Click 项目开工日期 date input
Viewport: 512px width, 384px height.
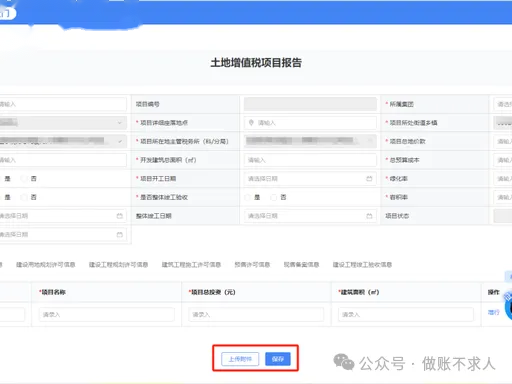[x=310, y=179]
